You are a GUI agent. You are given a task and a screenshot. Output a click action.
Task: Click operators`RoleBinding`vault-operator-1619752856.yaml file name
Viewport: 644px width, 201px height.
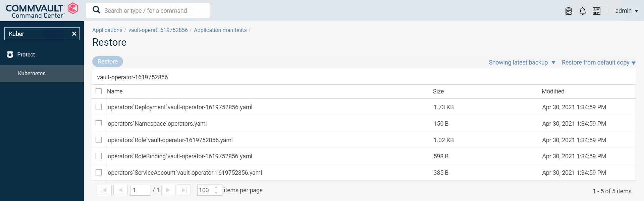[180, 156]
